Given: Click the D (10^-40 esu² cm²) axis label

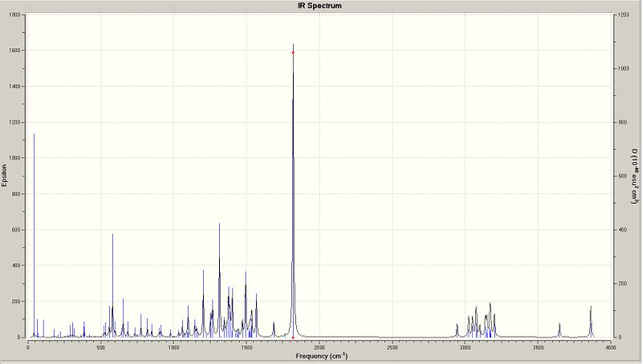Looking at the screenshot, I should [x=634, y=176].
